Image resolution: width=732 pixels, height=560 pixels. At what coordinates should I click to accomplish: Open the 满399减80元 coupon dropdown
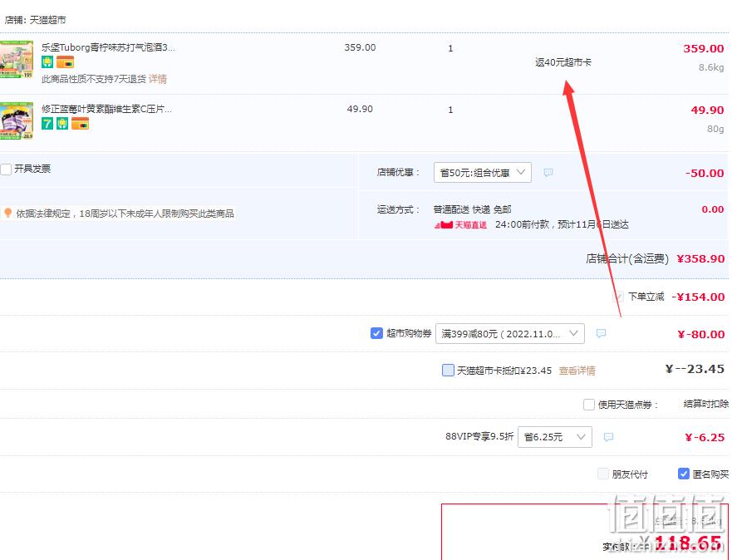pos(510,334)
